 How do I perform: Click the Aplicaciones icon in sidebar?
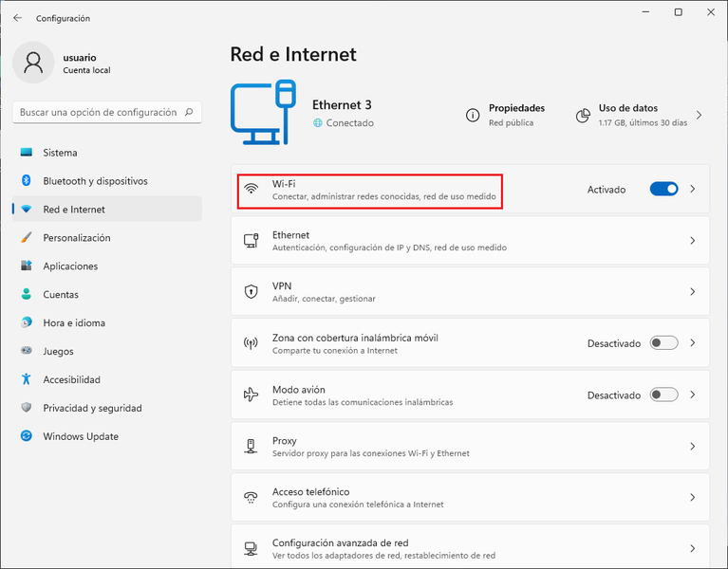coord(27,266)
